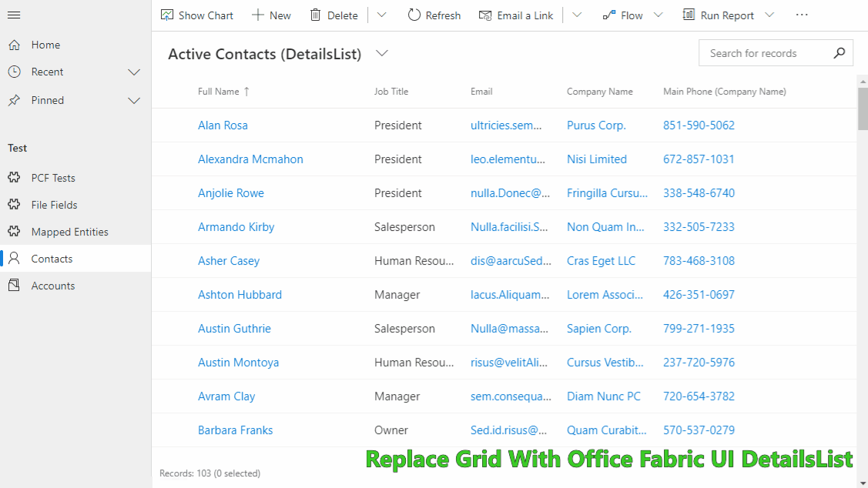
Task: Click the Accounts icon
Action: (x=15, y=286)
